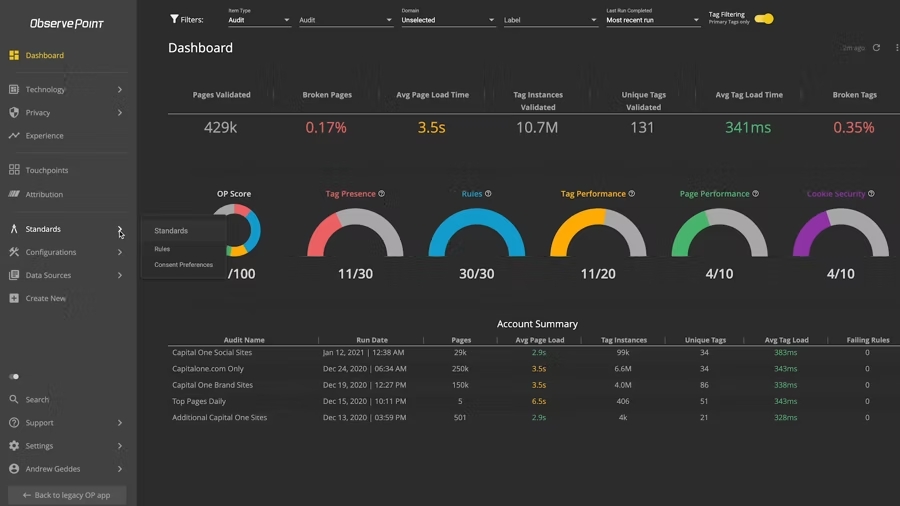Click the Andrew Geddes account avatar icon
This screenshot has width=900, height=506.
(x=14, y=469)
